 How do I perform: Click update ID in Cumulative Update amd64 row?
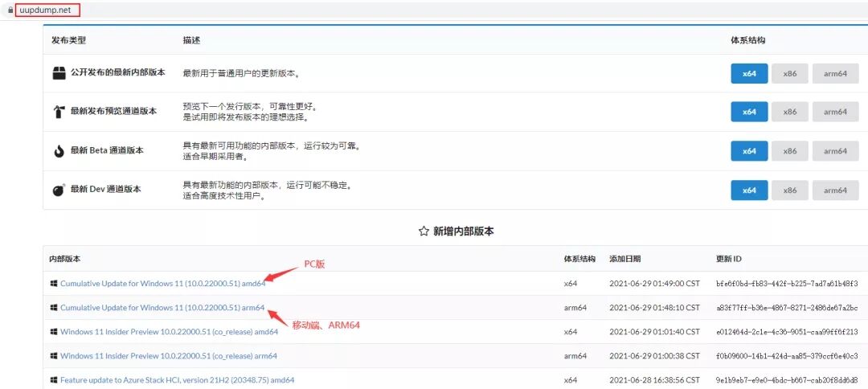[x=787, y=284]
